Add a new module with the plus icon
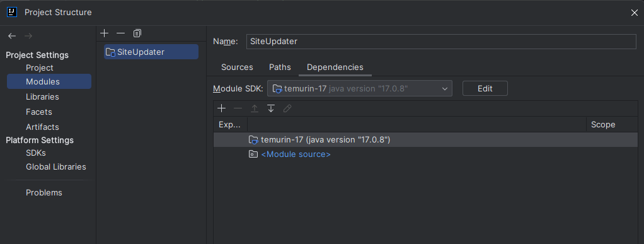This screenshot has height=244, width=644. coord(105,33)
